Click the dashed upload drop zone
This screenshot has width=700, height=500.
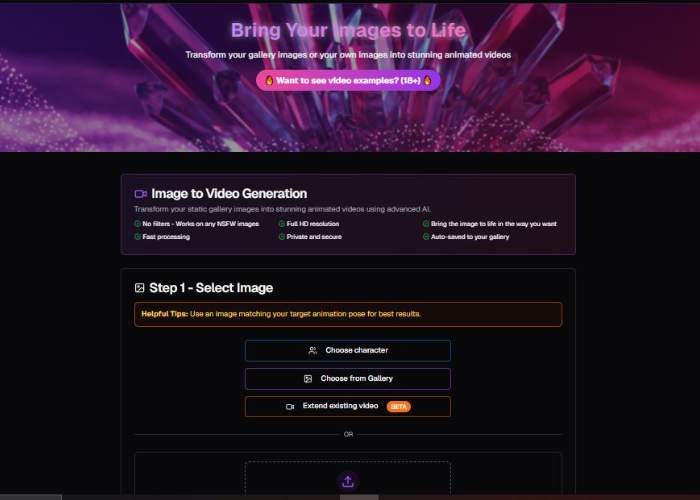(x=348, y=480)
